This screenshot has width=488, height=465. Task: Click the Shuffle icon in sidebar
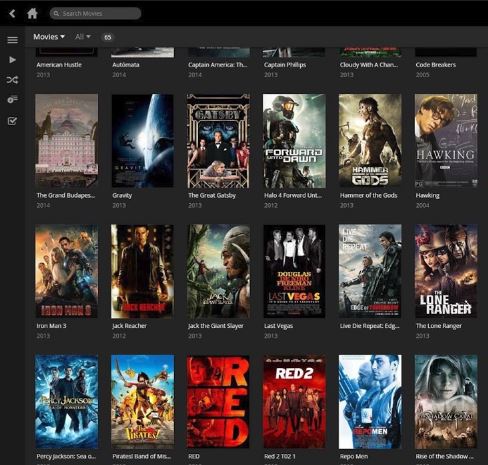pyautogui.click(x=12, y=80)
